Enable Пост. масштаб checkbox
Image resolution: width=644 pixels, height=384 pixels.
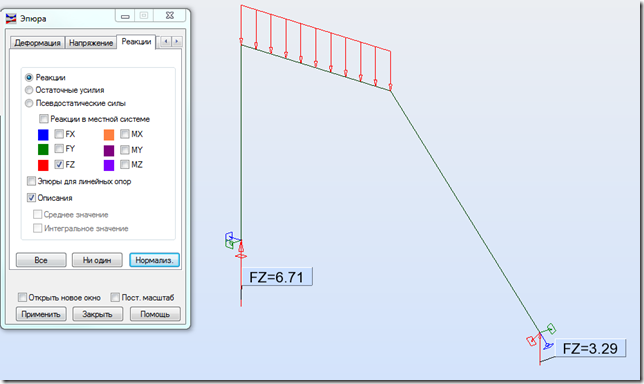coord(115,297)
